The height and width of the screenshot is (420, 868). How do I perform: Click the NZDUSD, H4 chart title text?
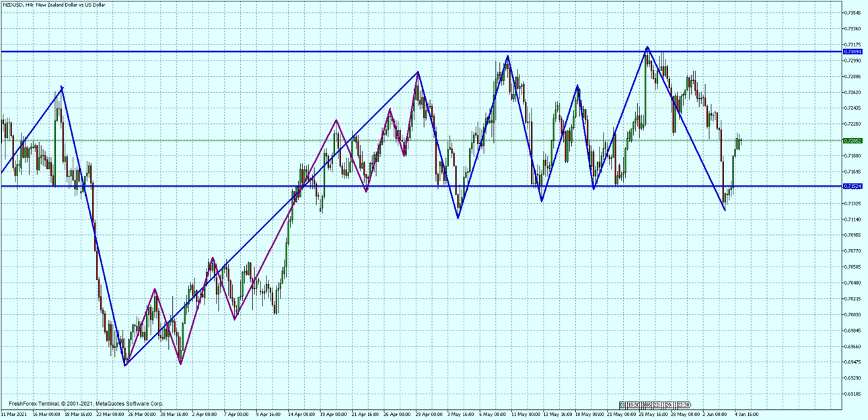pyautogui.click(x=54, y=5)
